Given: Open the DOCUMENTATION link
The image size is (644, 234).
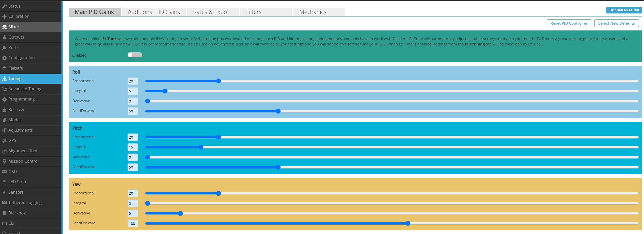Looking at the screenshot, I should click(x=624, y=10).
